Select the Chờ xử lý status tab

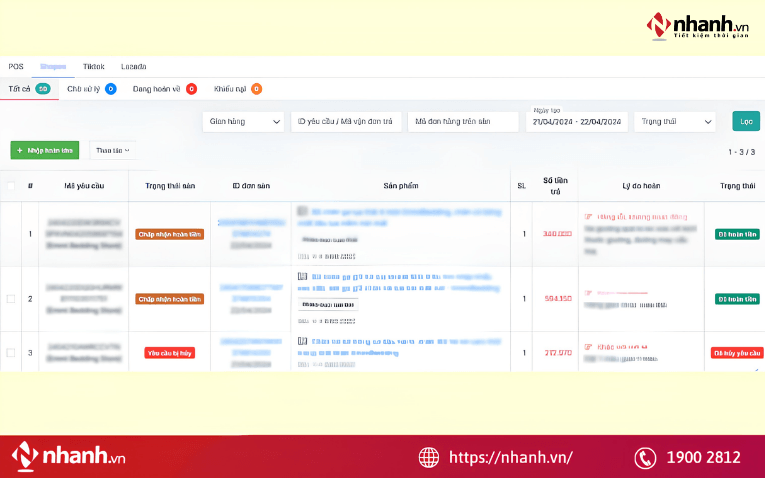point(92,89)
